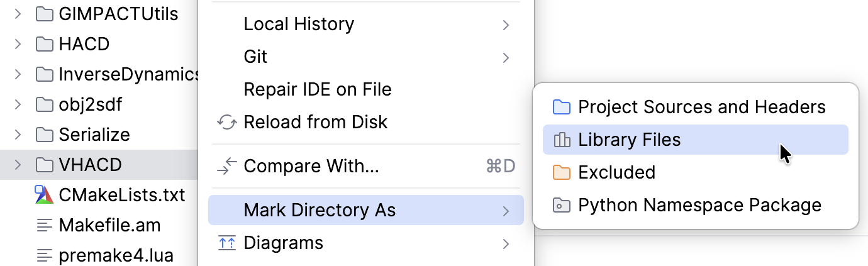Choose Repair IDE on File
This screenshot has height=266, width=868.
click(317, 89)
